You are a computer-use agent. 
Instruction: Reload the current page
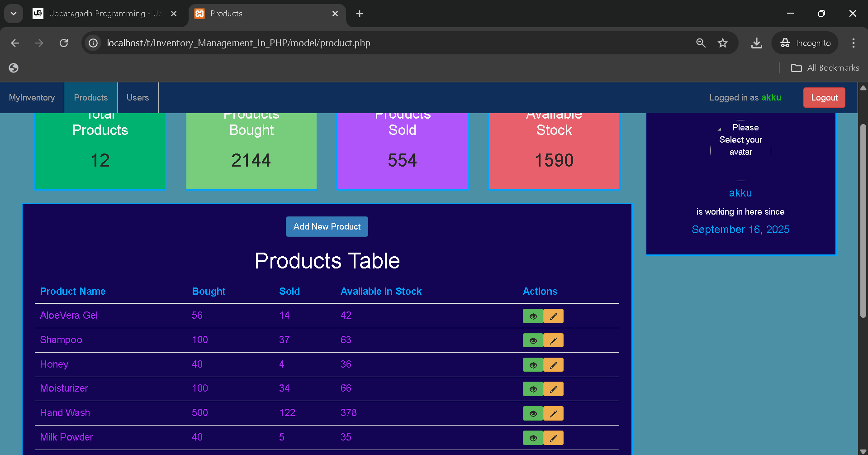64,43
